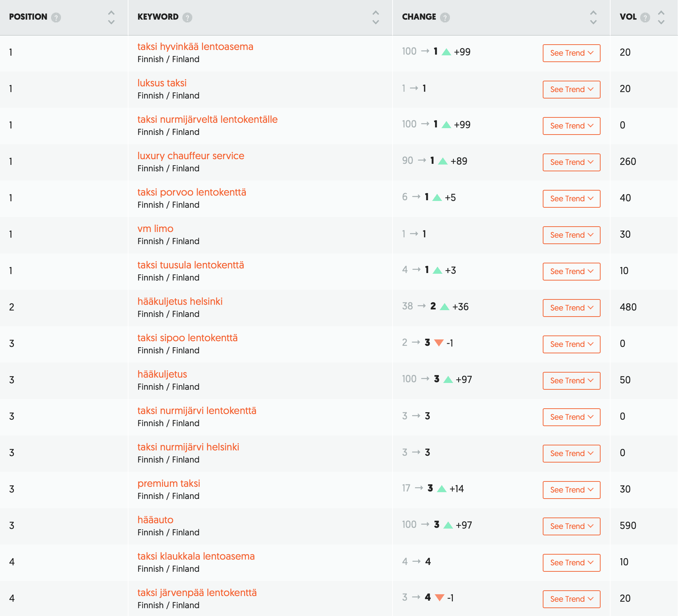Open the luksus taksi keyword link

pyautogui.click(x=162, y=83)
